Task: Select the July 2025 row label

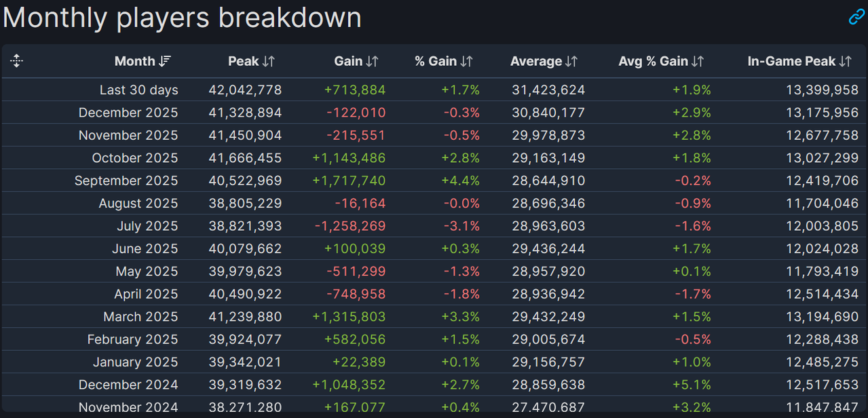Action: (x=147, y=226)
